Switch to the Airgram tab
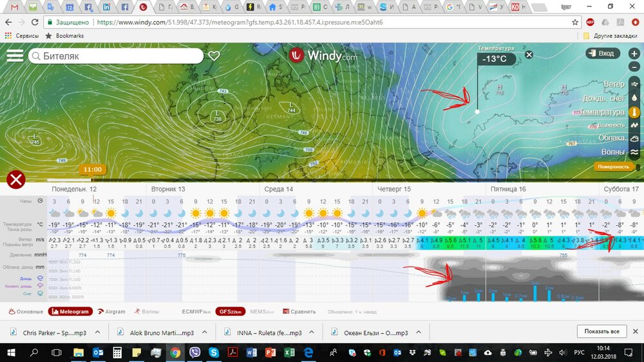The image size is (644, 362). coord(111,312)
